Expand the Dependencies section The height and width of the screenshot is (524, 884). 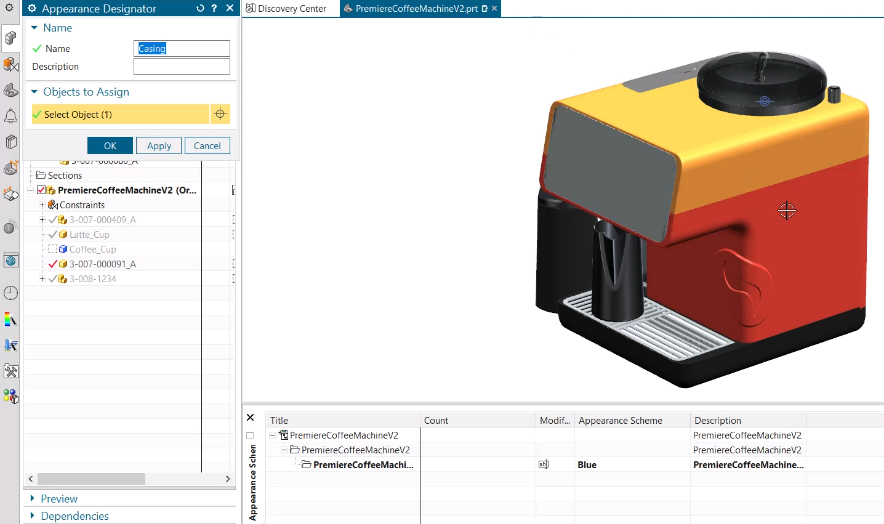coord(74,516)
